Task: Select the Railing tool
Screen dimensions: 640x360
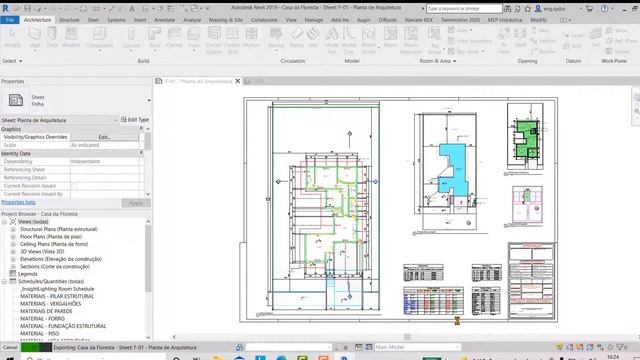Action: pyautogui.click(x=276, y=37)
